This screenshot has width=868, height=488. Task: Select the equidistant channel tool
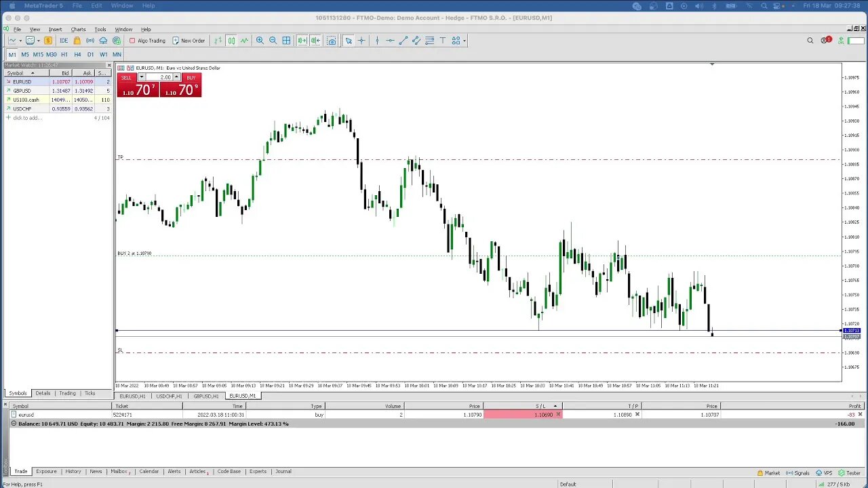tap(416, 41)
